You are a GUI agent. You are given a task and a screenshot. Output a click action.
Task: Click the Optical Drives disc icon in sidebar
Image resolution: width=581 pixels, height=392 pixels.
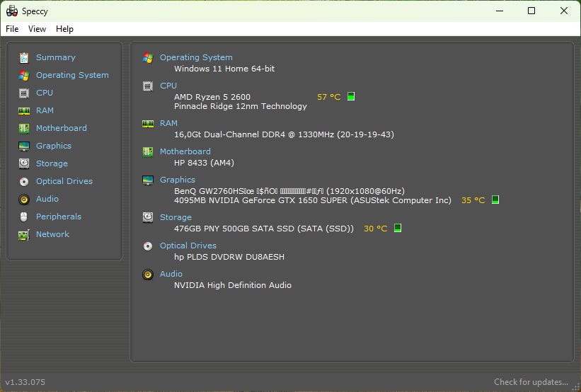click(24, 182)
